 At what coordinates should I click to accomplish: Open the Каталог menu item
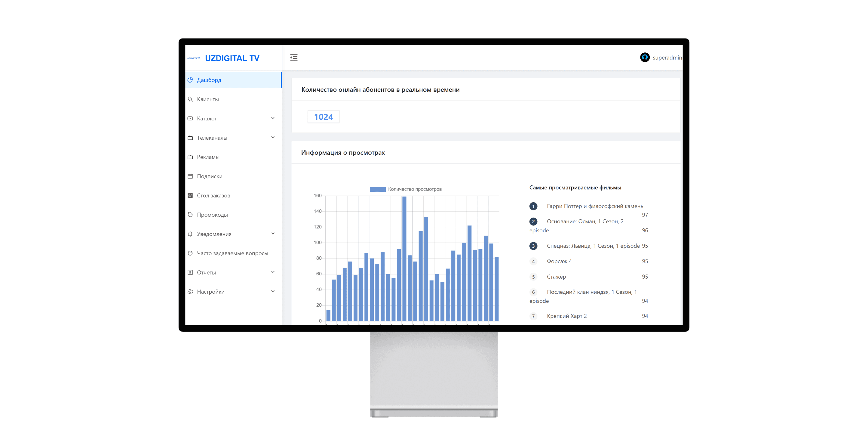(x=233, y=118)
